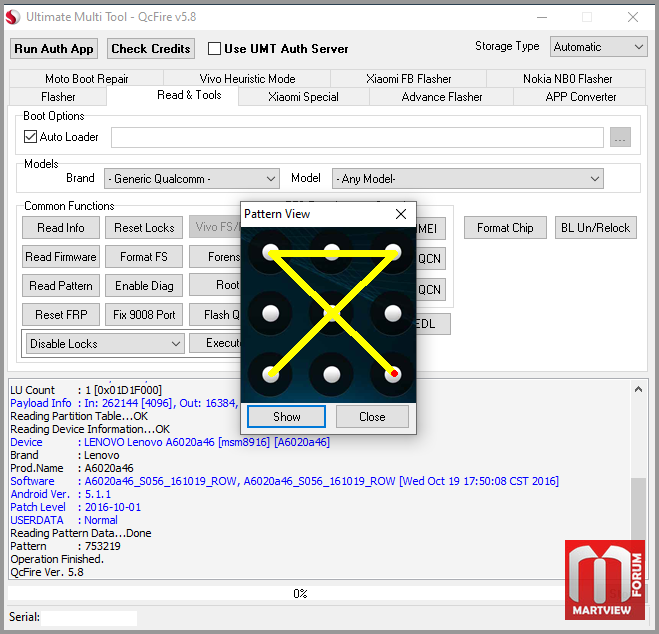Click the Enable Diag button
Screen dimensions: 659x634
(x=144, y=286)
